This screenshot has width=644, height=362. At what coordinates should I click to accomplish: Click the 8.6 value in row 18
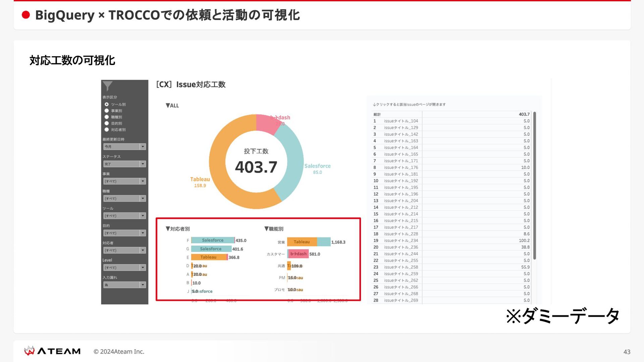[527, 234]
